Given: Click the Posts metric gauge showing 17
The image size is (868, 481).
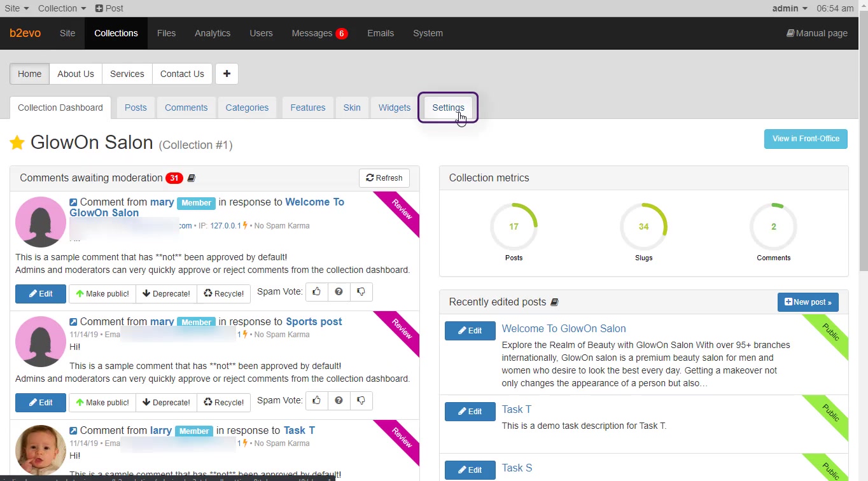Looking at the screenshot, I should (x=514, y=227).
